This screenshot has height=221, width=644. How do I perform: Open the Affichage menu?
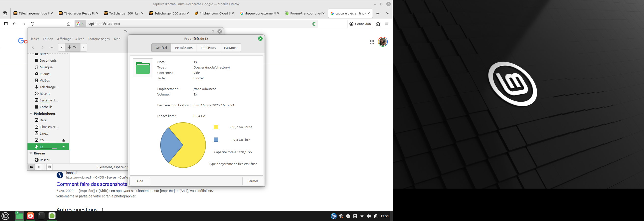pyautogui.click(x=64, y=39)
